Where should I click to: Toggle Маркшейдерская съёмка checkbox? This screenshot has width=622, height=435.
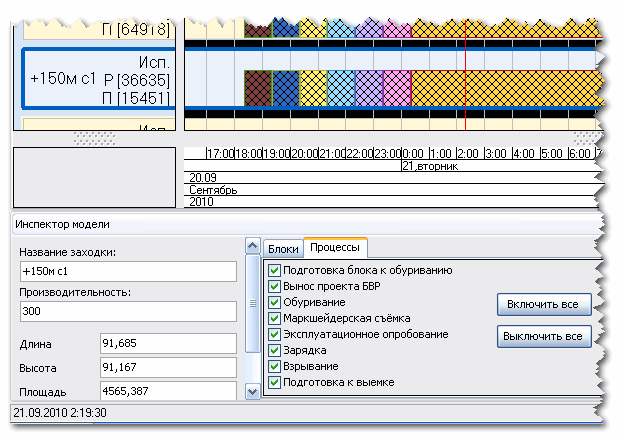click(x=274, y=318)
